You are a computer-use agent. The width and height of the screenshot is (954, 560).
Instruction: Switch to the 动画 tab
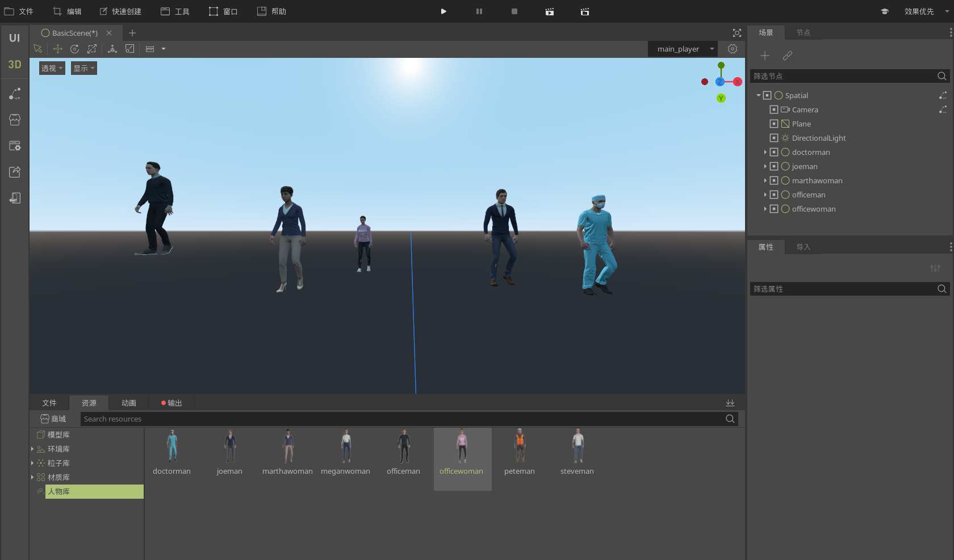pyautogui.click(x=129, y=403)
